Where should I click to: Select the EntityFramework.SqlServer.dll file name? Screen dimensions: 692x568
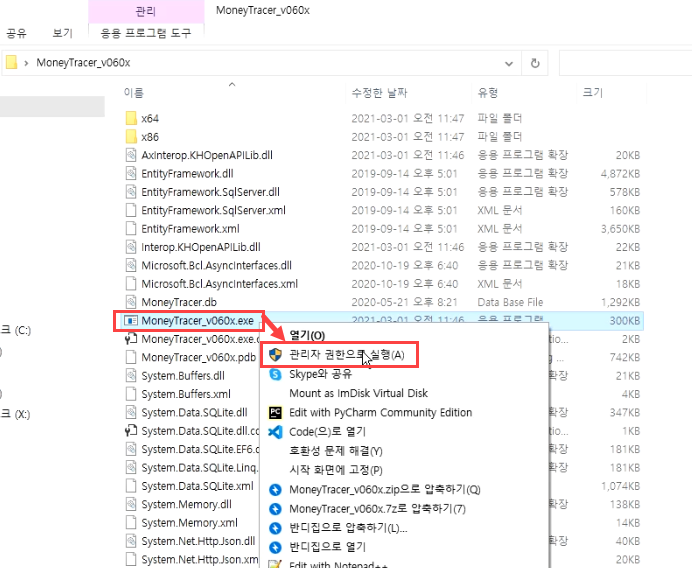pyautogui.click(x=211, y=192)
